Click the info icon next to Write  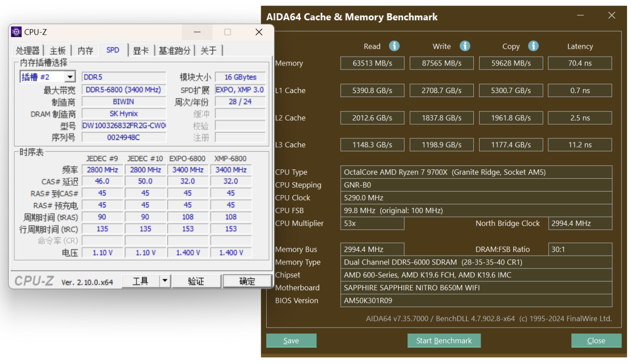464,46
